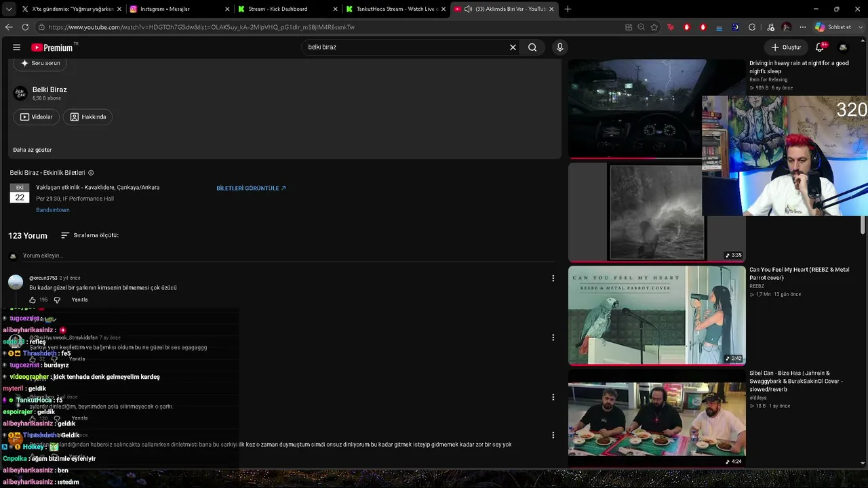Open the moon dark-mode extension icon
868x488 pixels.
point(736,27)
